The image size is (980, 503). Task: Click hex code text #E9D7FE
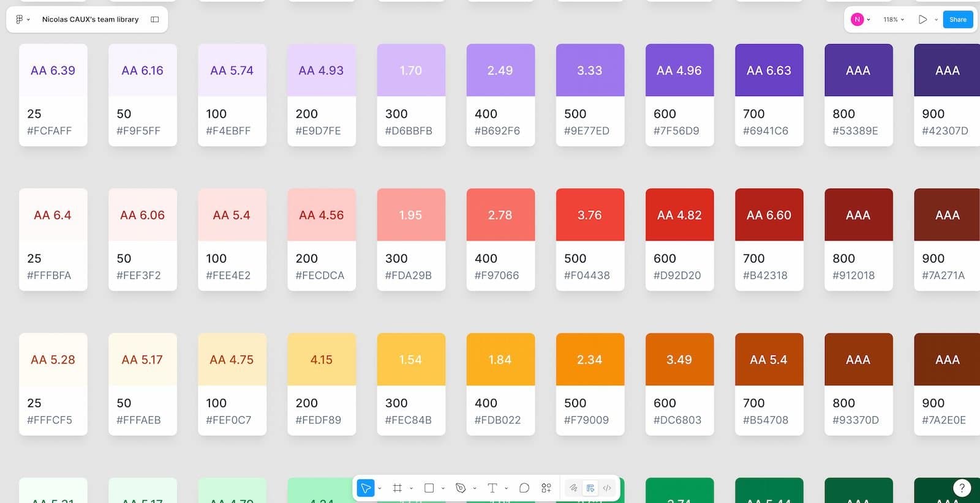(318, 131)
